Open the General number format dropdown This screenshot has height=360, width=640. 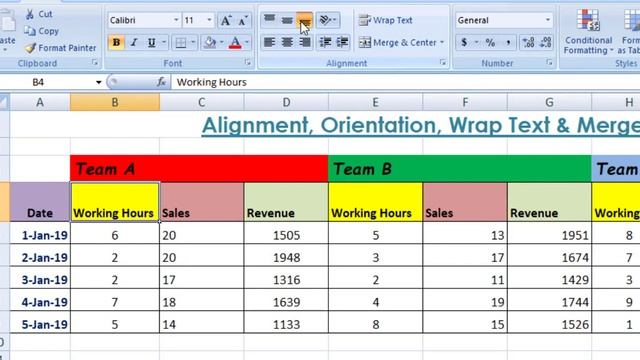[548, 20]
